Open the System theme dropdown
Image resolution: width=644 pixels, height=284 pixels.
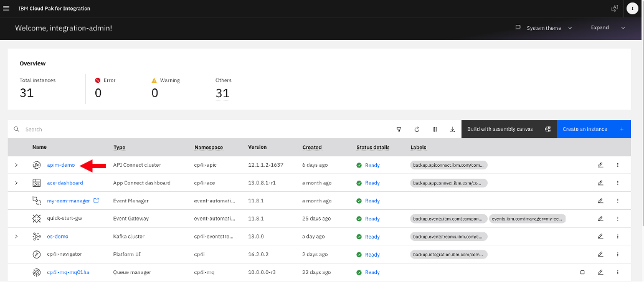point(544,28)
